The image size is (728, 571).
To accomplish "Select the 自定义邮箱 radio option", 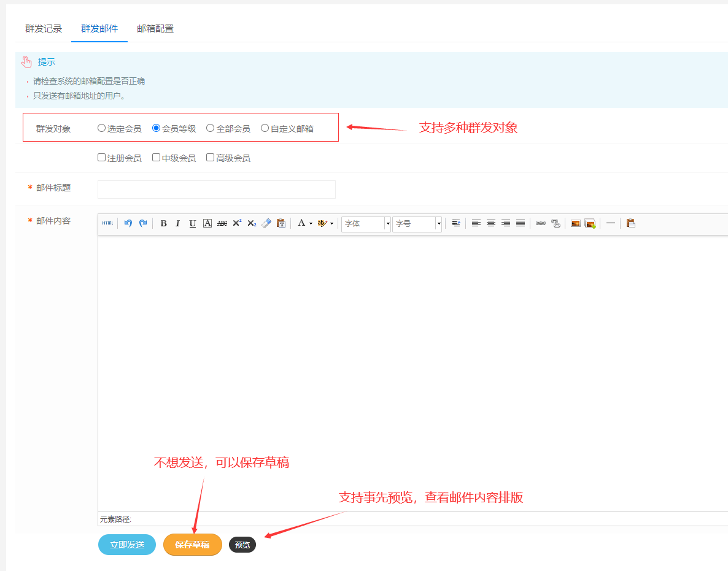I will click(265, 128).
